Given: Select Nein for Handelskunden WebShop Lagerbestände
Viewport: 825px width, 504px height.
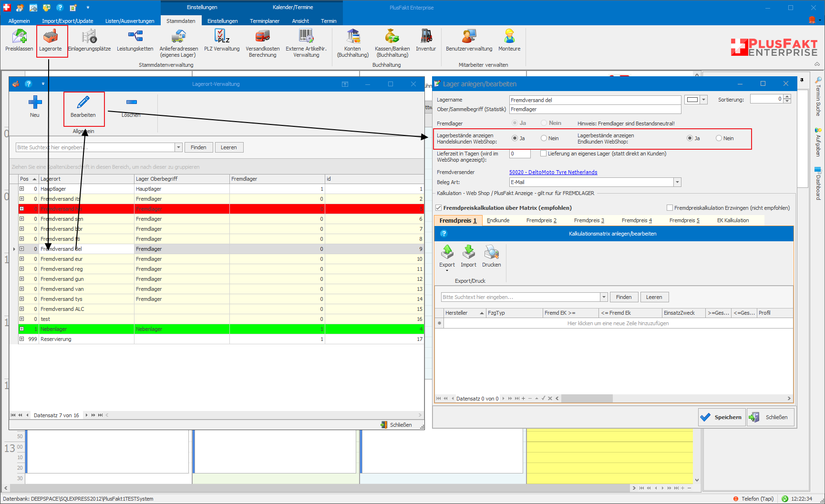Looking at the screenshot, I should pyautogui.click(x=544, y=138).
